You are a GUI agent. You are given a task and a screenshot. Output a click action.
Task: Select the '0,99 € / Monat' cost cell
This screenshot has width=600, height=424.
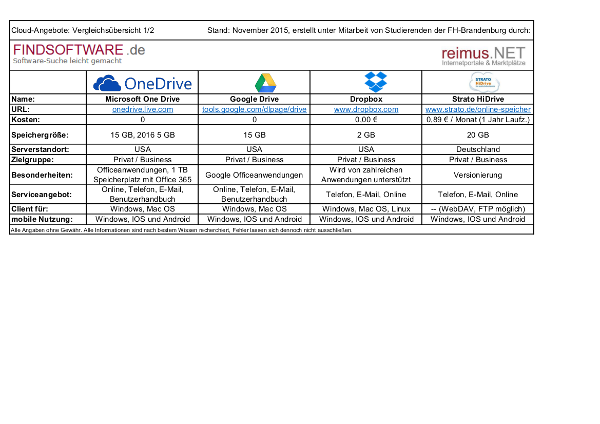point(478,120)
